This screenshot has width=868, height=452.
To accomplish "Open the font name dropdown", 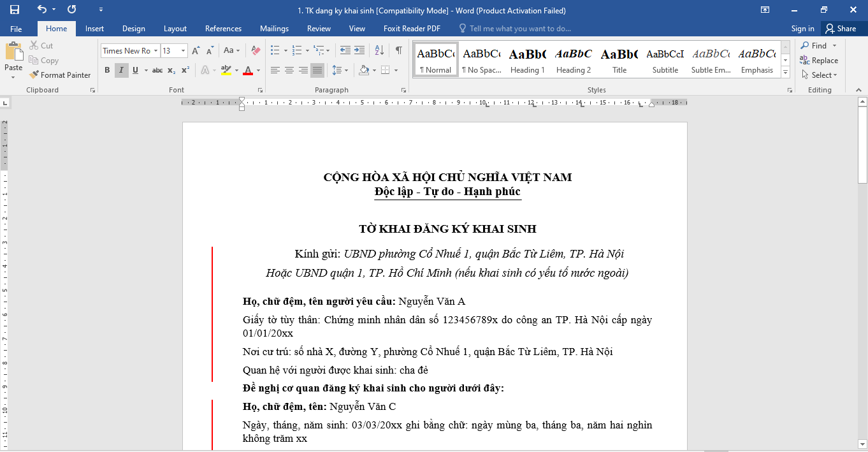I will (156, 51).
